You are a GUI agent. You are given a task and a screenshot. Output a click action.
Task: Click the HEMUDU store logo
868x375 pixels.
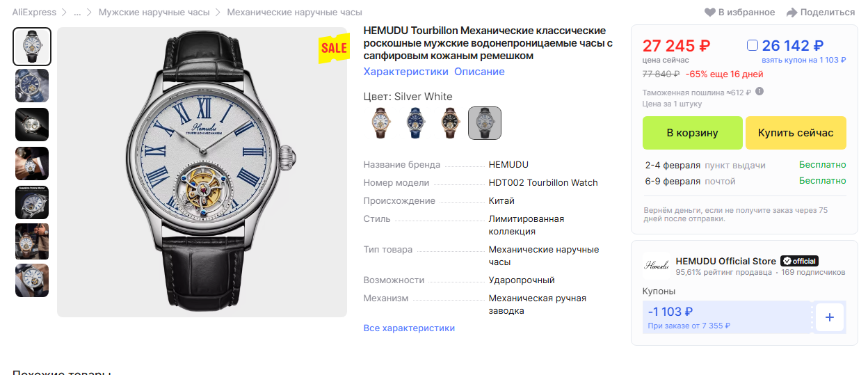point(657,266)
